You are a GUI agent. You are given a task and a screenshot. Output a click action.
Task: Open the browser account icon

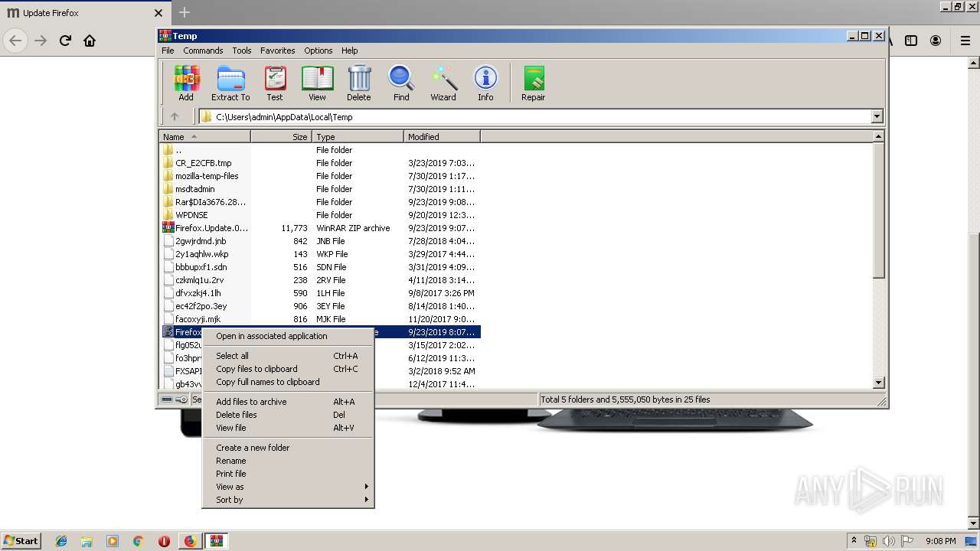coord(936,41)
